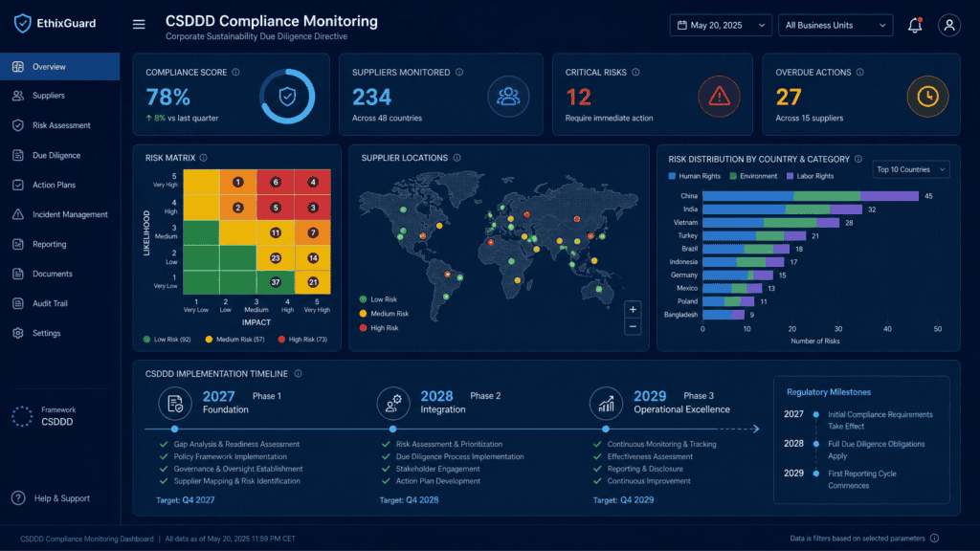Open the Top 10 Countries dropdown
The image size is (980, 551).
click(x=911, y=169)
